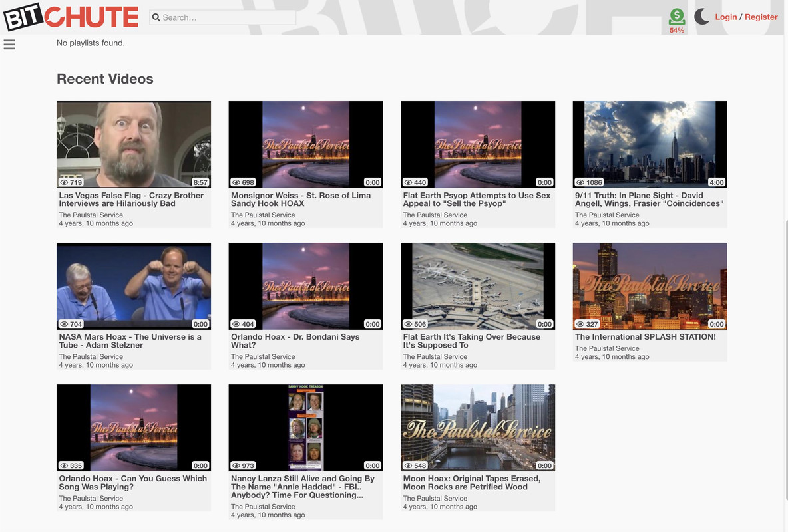Click the 440 views eye icon
This screenshot has width=788, height=532.
pos(409,182)
